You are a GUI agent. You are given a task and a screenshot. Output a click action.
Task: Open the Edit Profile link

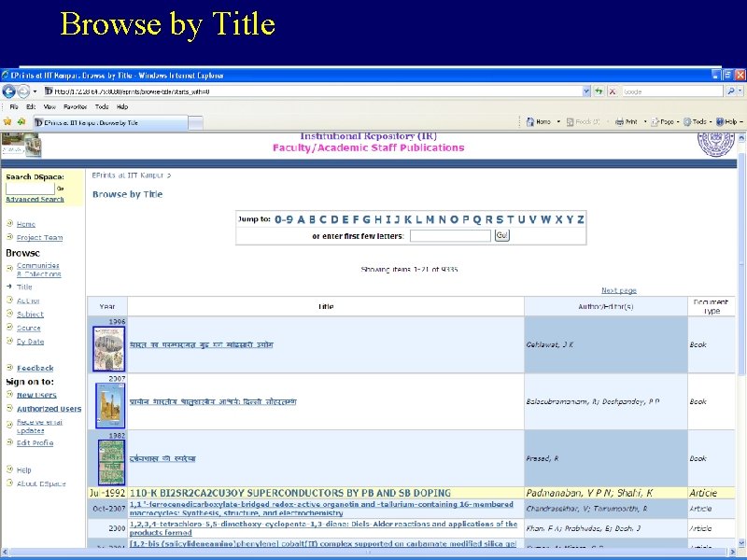pyautogui.click(x=35, y=442)
